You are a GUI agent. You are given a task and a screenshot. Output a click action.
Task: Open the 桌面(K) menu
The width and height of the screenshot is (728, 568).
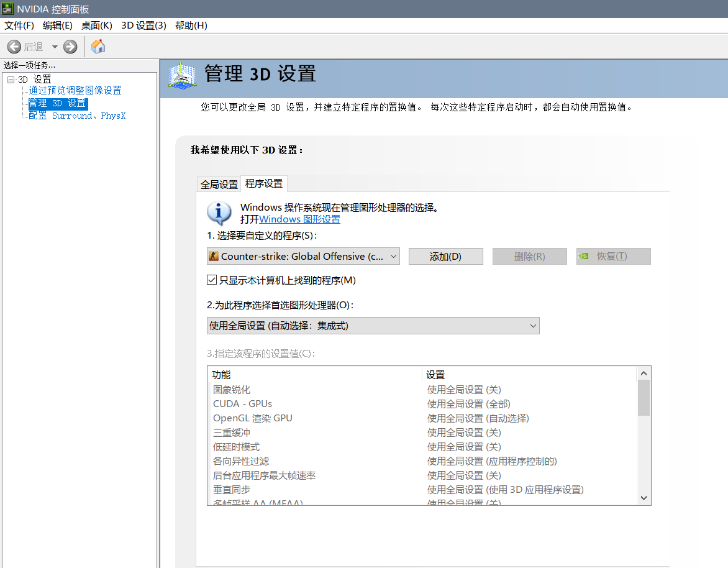(96, 25)
